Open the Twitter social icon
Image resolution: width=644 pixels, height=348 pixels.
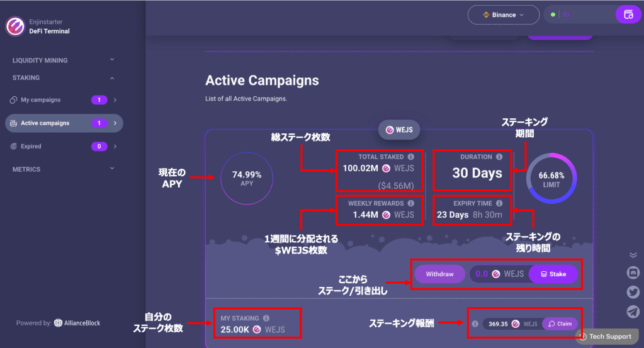[633, 292]
